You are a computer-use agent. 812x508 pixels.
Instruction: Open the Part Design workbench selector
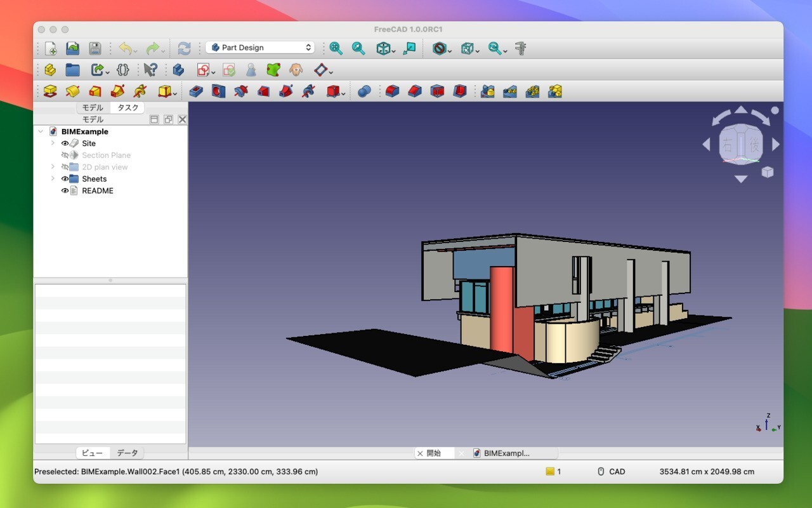(260, 48)
